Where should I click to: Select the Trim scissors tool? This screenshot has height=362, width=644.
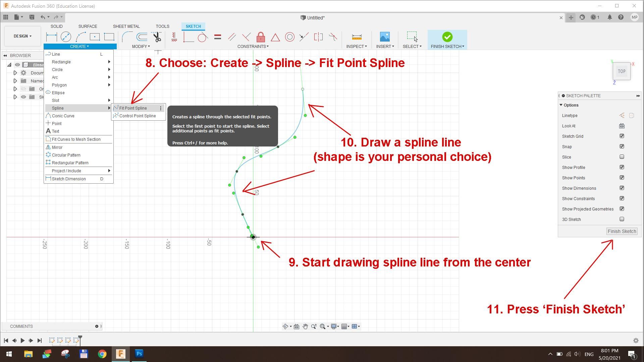157,37
